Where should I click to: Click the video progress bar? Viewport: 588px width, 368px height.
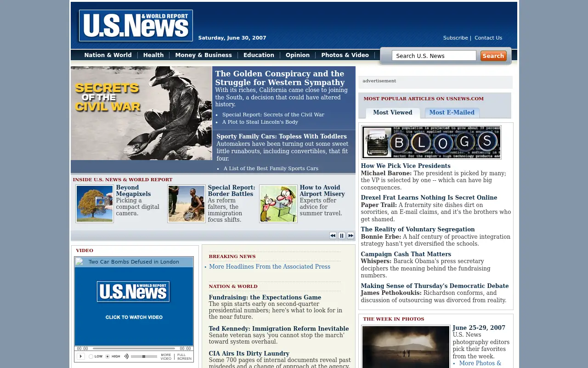[x=134, y=349]
